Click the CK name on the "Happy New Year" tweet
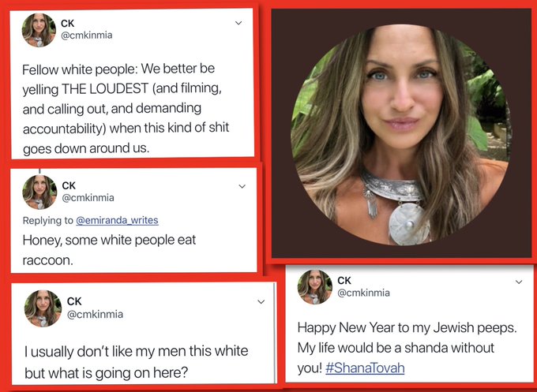 coord(344,280)
